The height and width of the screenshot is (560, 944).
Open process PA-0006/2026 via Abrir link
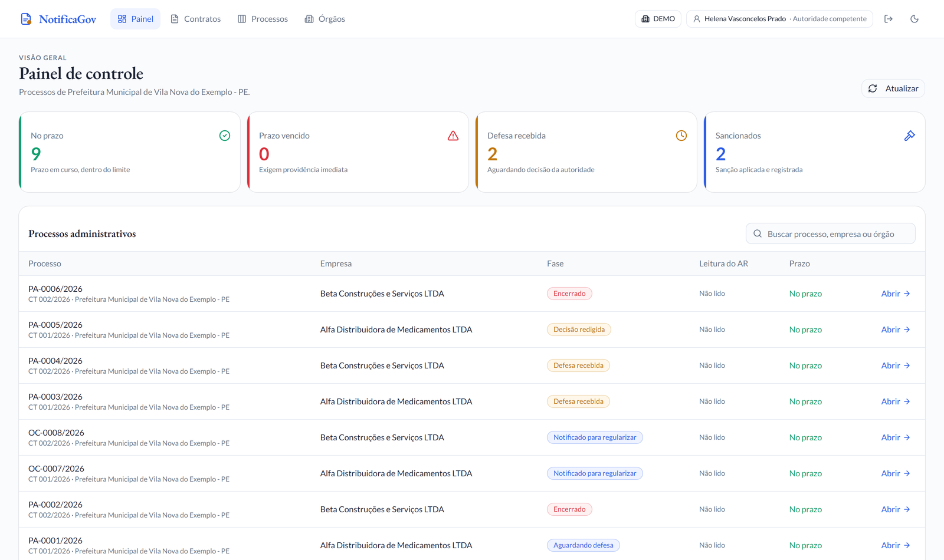pos(896,294)
